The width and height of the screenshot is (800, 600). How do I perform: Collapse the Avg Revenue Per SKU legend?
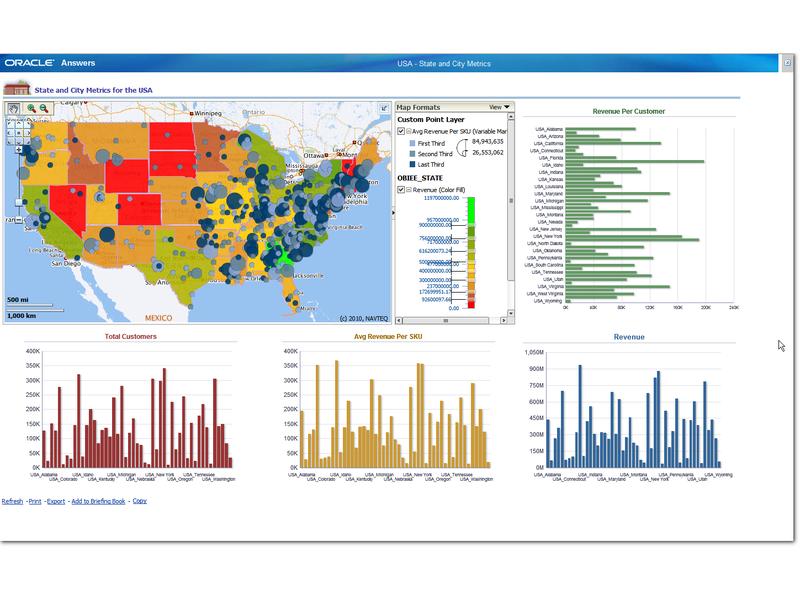tap(409, 131)
